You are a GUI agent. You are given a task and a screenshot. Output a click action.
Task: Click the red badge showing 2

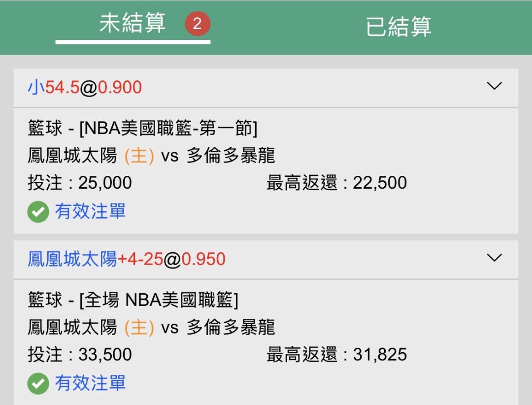pos(198,24)
